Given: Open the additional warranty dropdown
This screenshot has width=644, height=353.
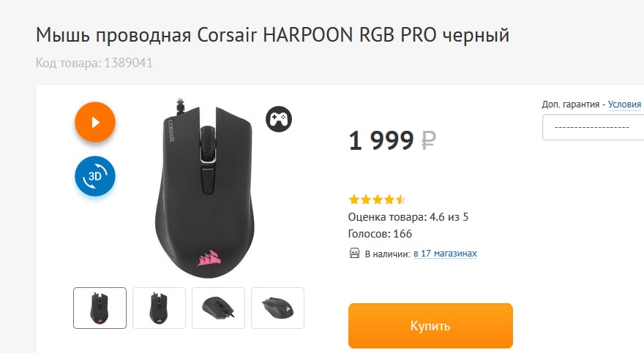Looking at the screenshot, I should pyautogui.click(x=593, y=127).
